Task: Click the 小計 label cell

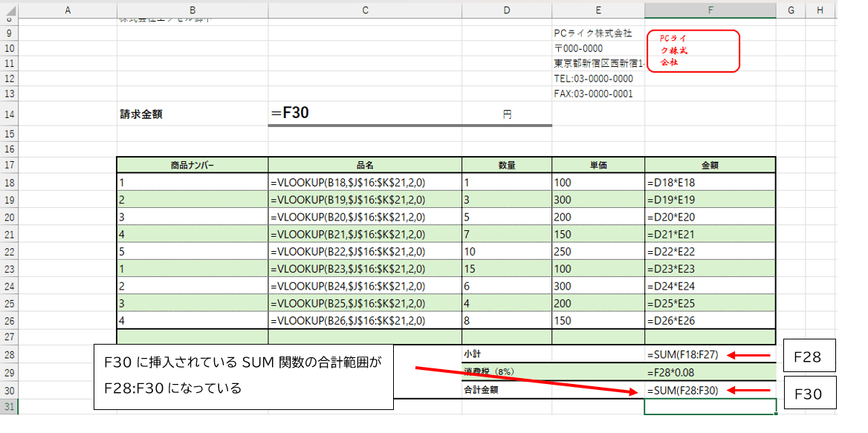Action: pyautogui.click(x=507, y=354)
